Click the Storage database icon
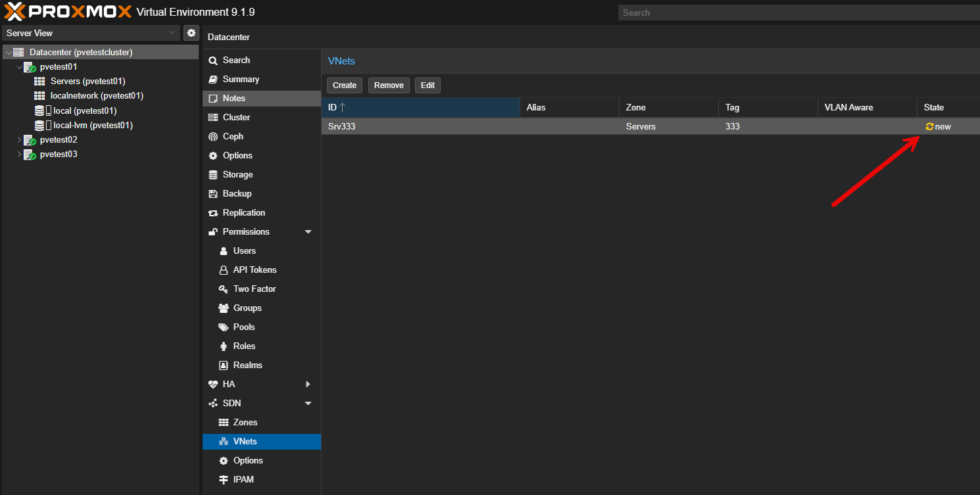Image resolution: width=980 pixels, height=495 pixels. 213,175
